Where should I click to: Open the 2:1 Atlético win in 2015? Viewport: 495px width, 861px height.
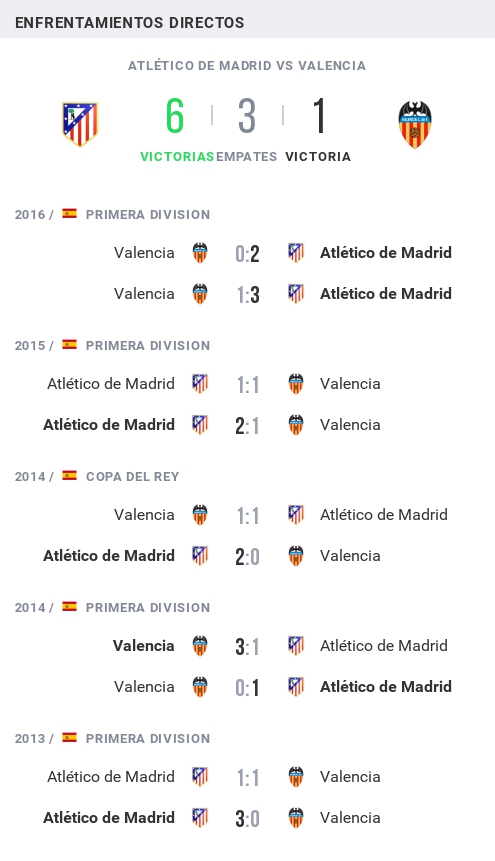pyautogui.click(x=247, y=426)
